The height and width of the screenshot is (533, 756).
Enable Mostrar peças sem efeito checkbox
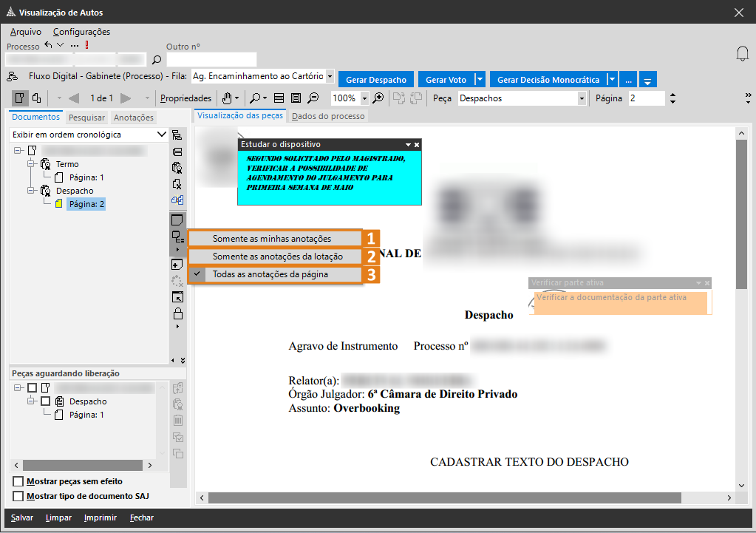(18, 481)
